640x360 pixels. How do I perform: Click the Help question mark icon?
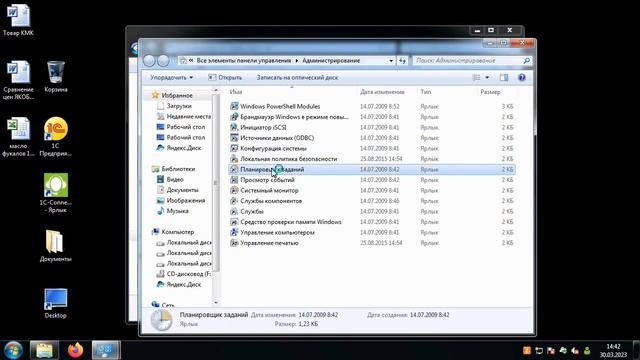click(522, 78)
